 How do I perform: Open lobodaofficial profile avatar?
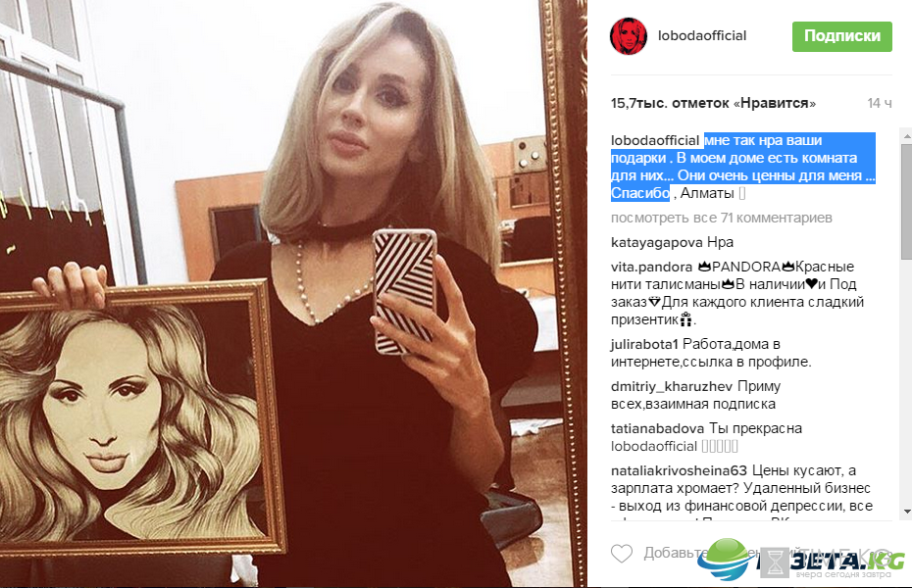(x=629, y=36)
